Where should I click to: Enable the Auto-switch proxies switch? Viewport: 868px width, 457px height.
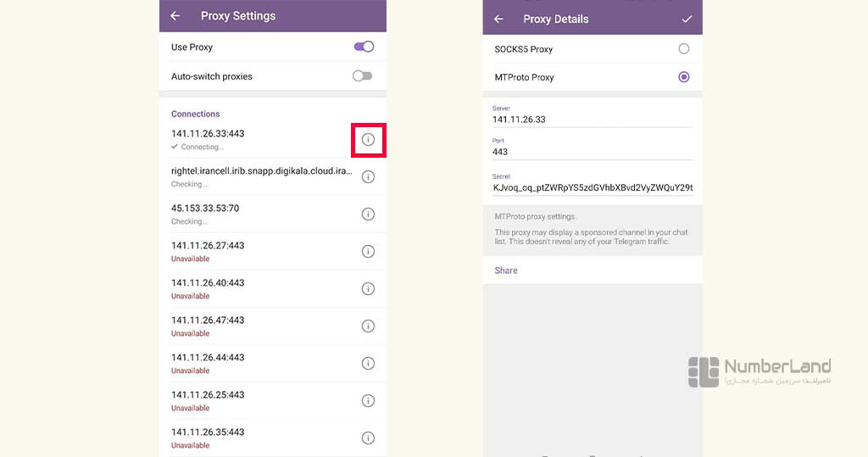(x=363, y=76)
